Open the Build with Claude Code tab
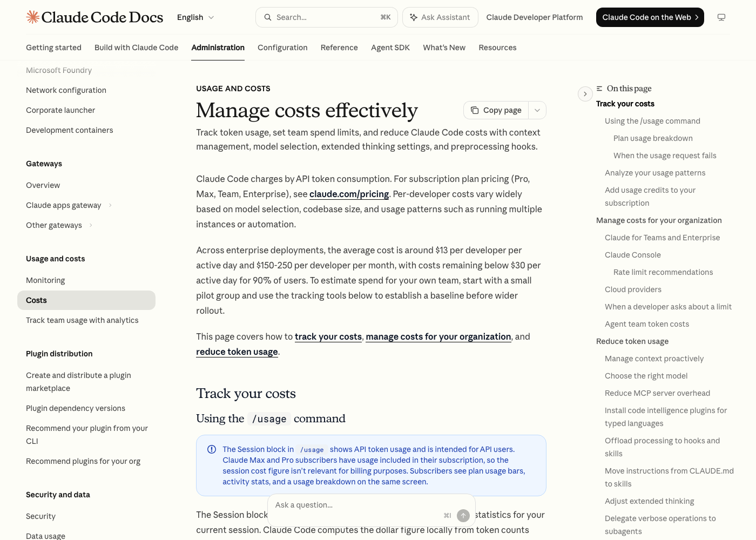The width and height of the screenshot is (756, 540). [136, 48]
